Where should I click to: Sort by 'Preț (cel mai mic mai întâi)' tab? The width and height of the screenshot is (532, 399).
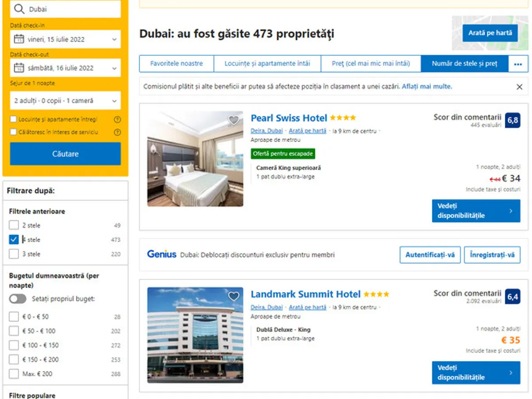pyautogui.click(x=371, y=64)
